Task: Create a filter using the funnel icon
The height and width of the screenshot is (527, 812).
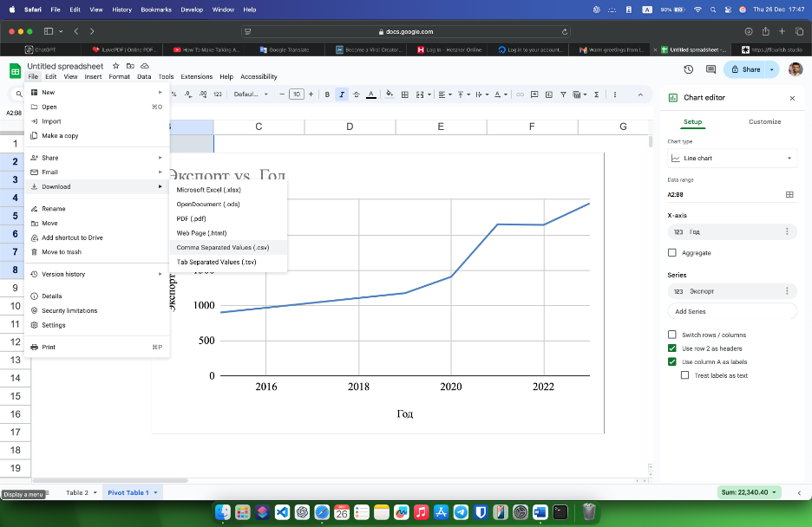Action: pyautogui.click(x=563, y=94)
